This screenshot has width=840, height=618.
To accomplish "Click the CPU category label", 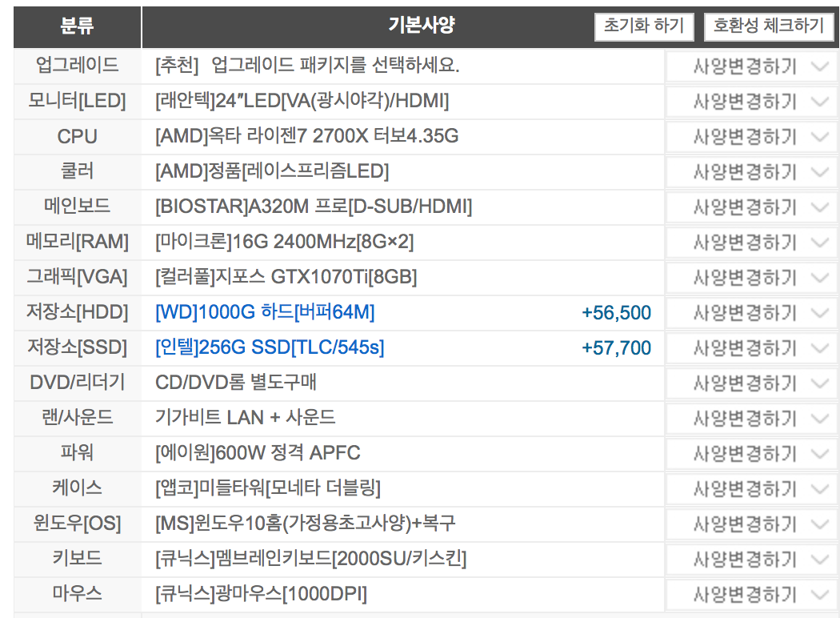I will tap(77, 137).
